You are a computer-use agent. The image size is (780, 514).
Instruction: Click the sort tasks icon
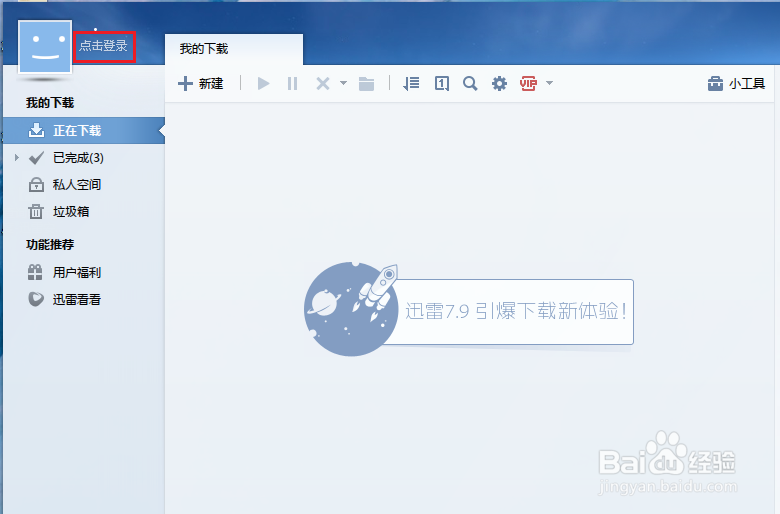(411, 84)
